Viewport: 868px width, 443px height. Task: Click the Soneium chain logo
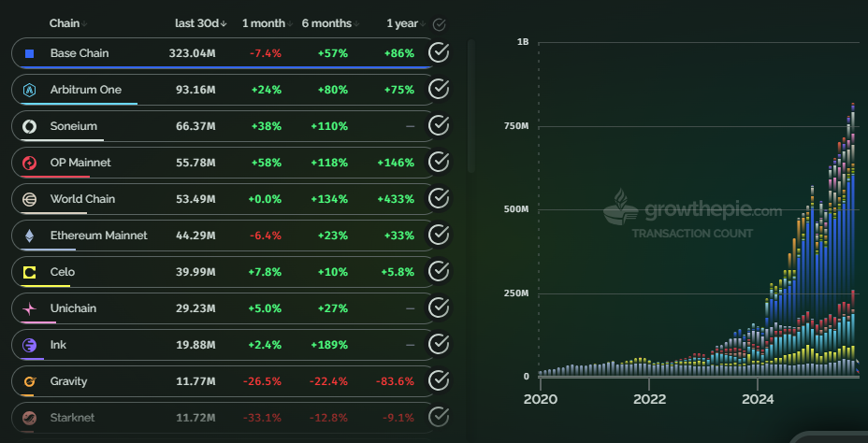pos(29,126)
